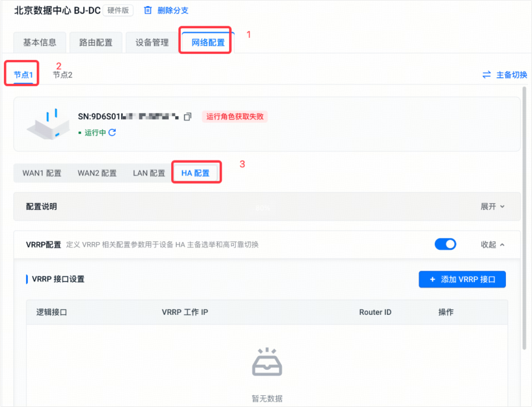Screen dimensions: 532x407
Task: Click the 逻辑接口 column header
Action: 52,312
